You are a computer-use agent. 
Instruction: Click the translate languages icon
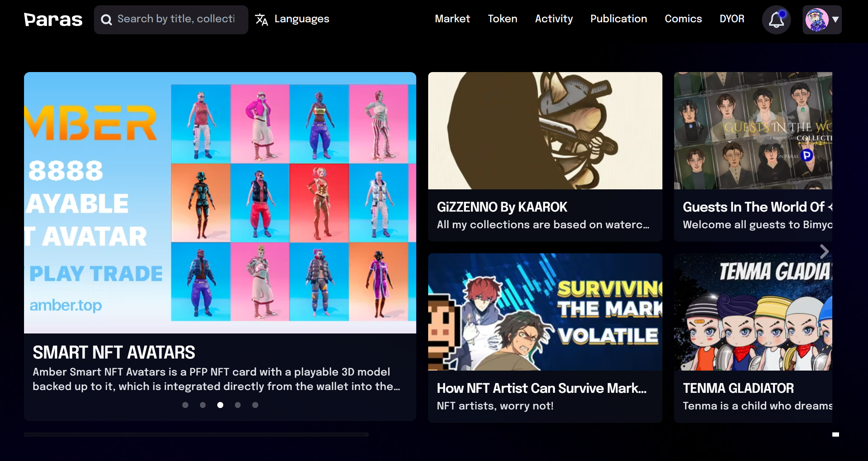pyautogui.click(x=261, y=19)
